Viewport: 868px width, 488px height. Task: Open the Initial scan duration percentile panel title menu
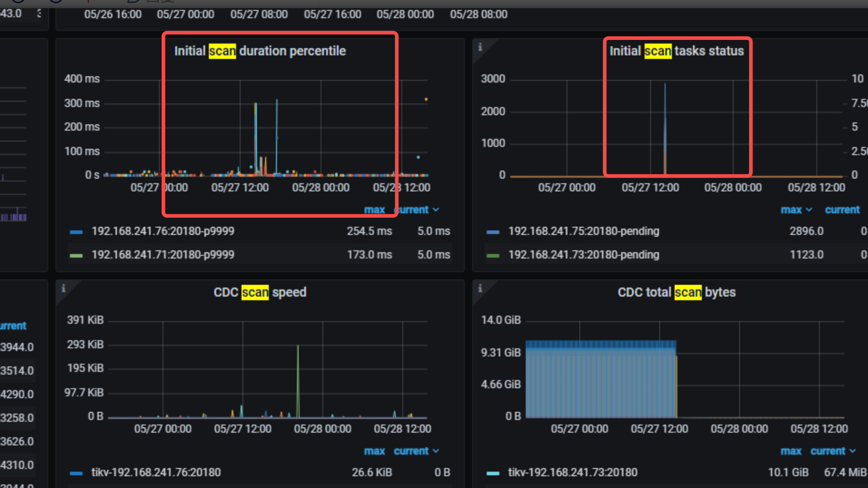point(260,51)
